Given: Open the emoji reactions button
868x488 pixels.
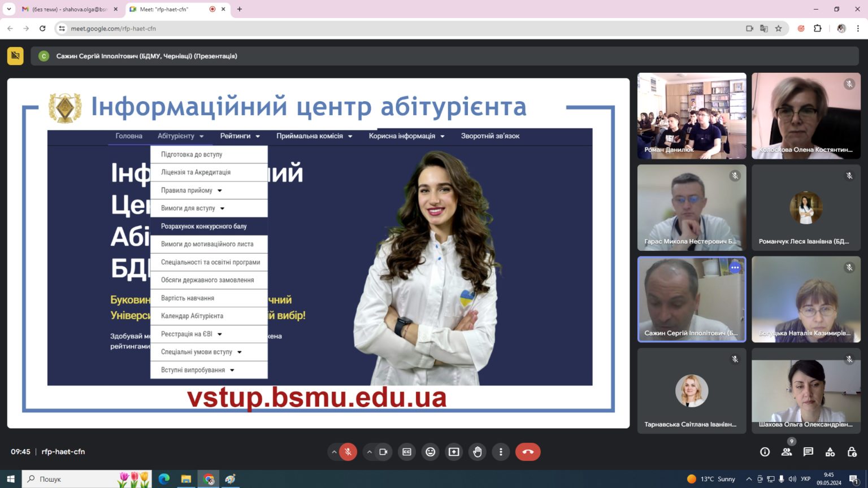Looking at the screenshot, I should [431, 452].
